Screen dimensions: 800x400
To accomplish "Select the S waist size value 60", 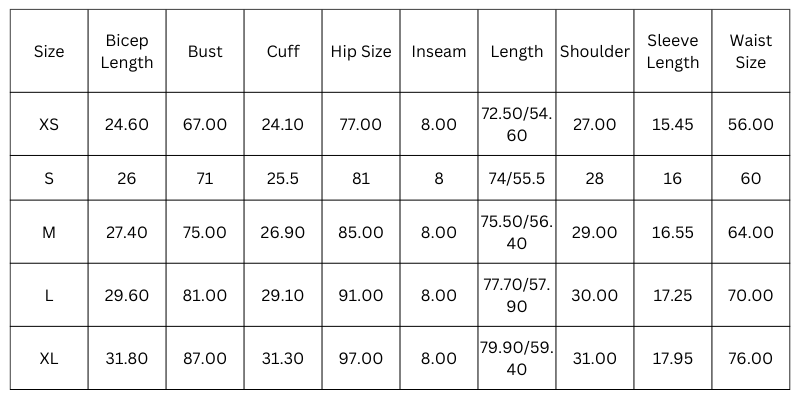I will tap(750, 179).
